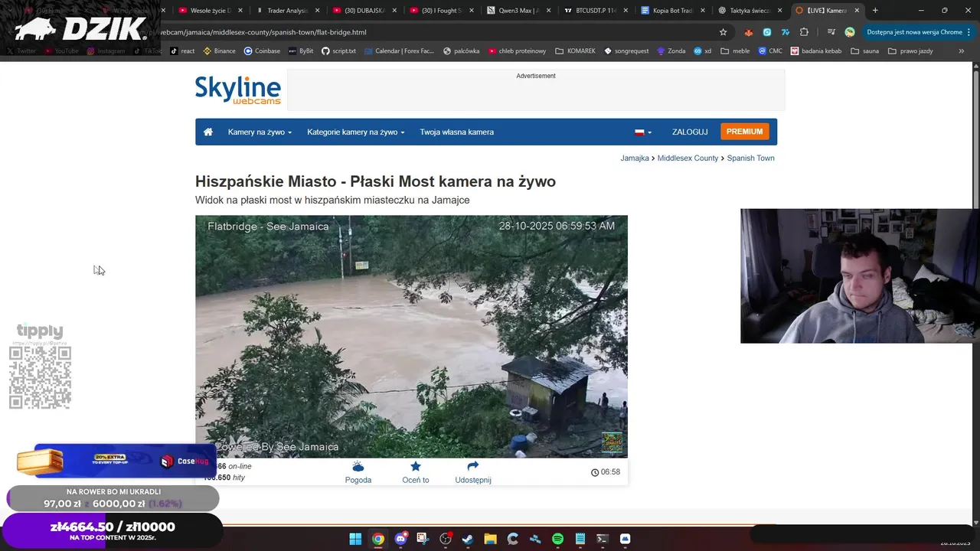Open the Zonda bookmark

click(x=671, y=51)
